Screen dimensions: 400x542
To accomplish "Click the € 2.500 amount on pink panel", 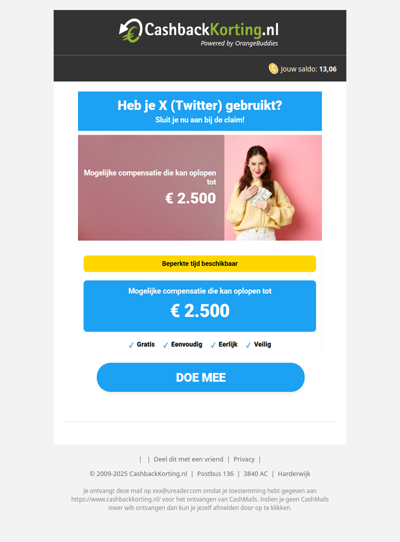I will click(190, 198).
